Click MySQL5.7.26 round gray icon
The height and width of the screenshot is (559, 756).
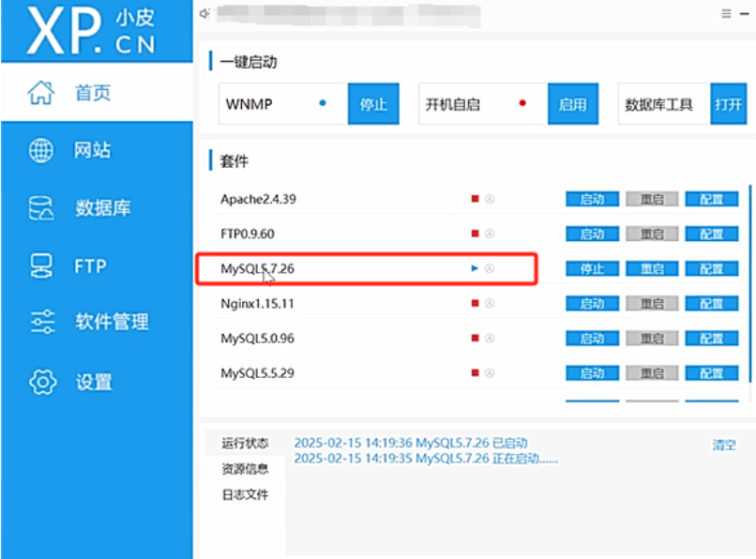click(490, 268)
